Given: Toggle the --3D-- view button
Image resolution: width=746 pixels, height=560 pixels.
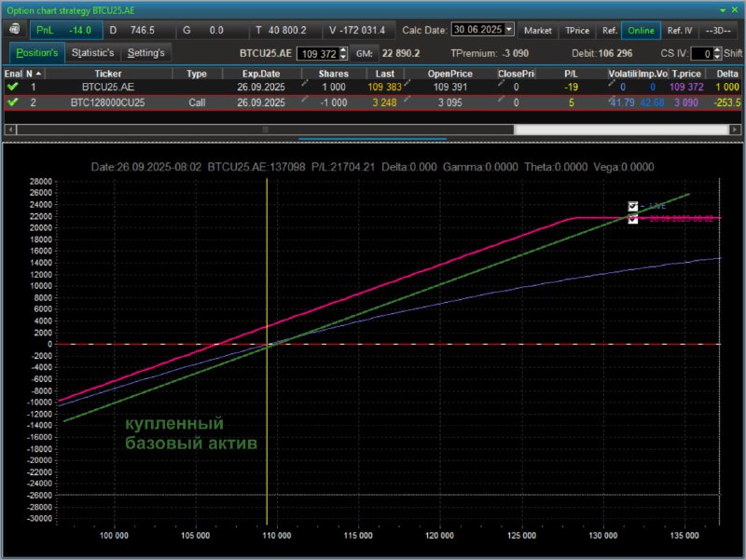Looking at the screenshot, I should click(x=718, y=31).
